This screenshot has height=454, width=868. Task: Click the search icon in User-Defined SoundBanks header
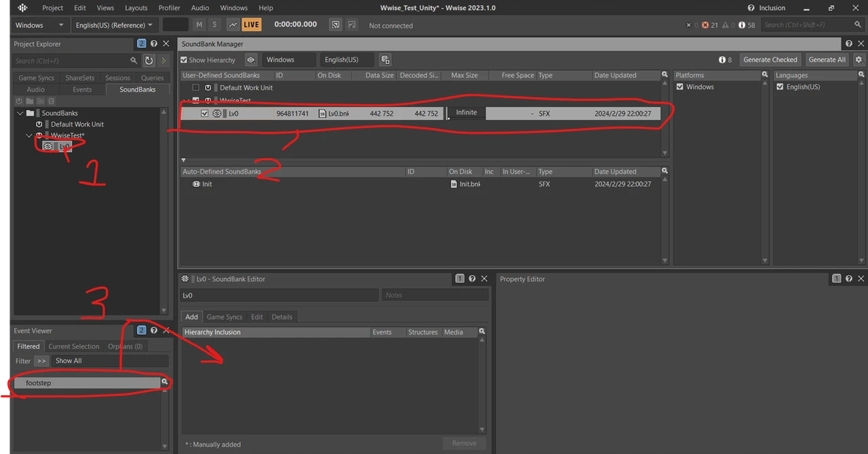(665, 75)
